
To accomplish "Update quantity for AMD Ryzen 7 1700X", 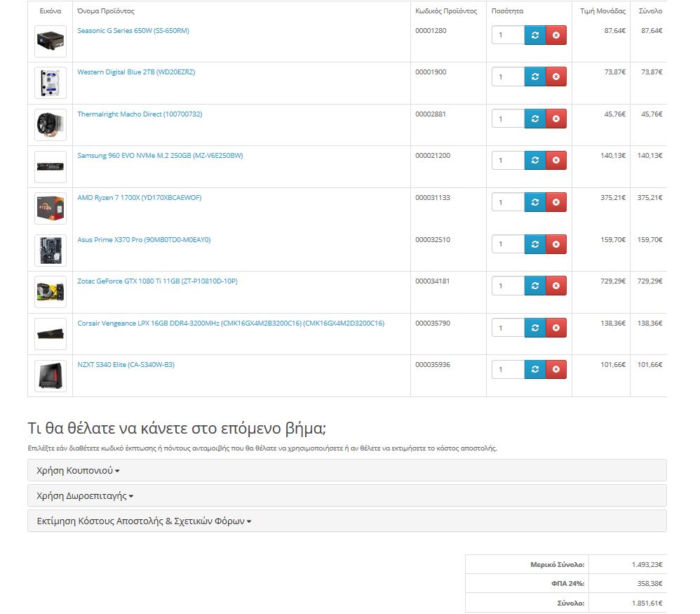I will click(535, 202).
